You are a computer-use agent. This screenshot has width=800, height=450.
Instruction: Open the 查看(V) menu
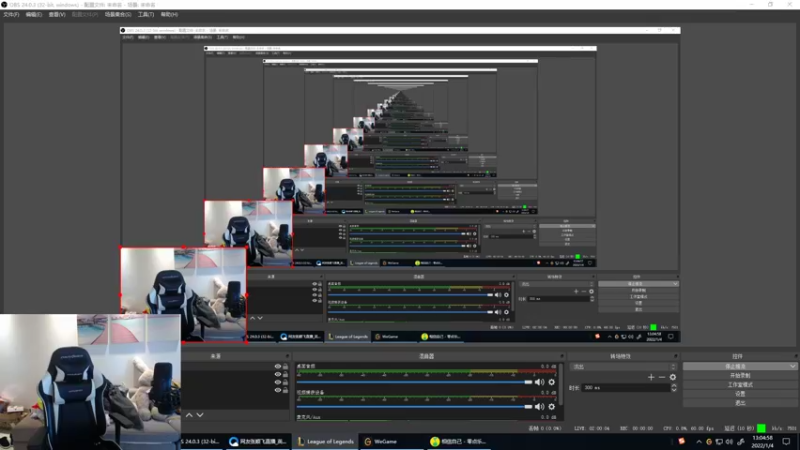(x=57, y=14)
